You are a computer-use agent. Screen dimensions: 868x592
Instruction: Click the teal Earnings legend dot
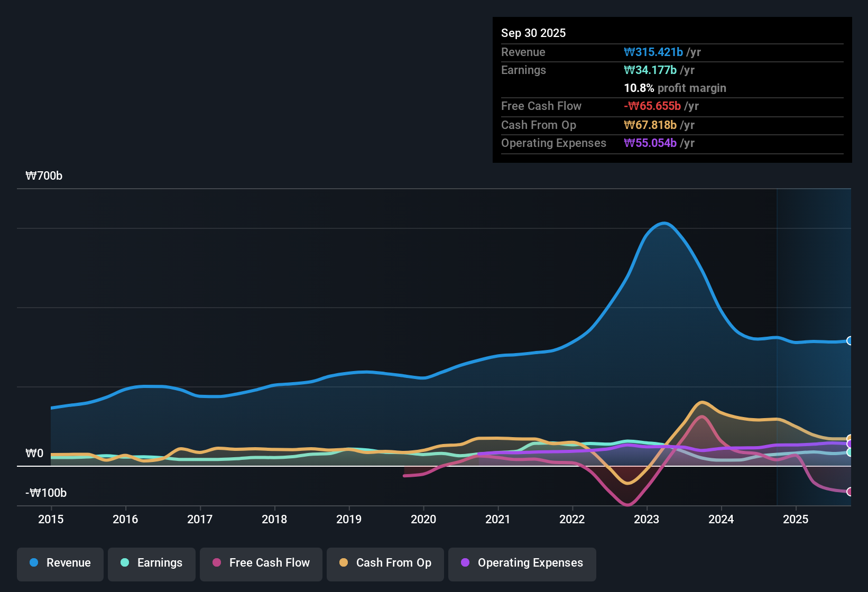[x=125, y=563]
